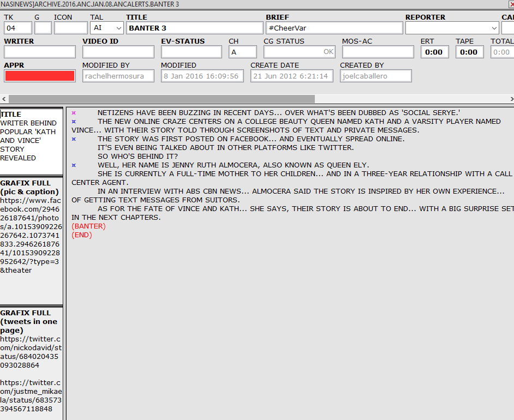Viewport: 514px width, 420px height.
Task: Click the twitter.com/nickodavid status URL
Action: [31, 352]
